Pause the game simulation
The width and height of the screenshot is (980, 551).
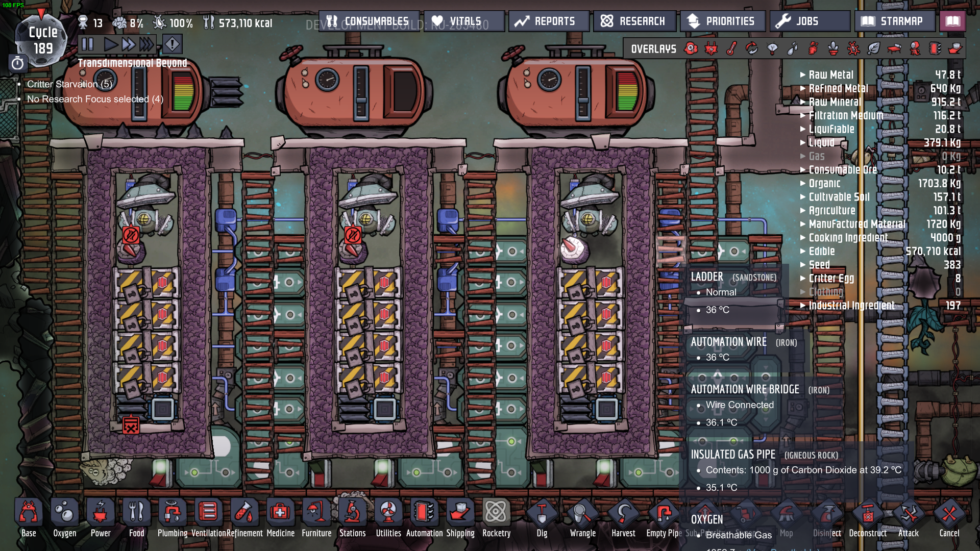[x=87, y=44]
